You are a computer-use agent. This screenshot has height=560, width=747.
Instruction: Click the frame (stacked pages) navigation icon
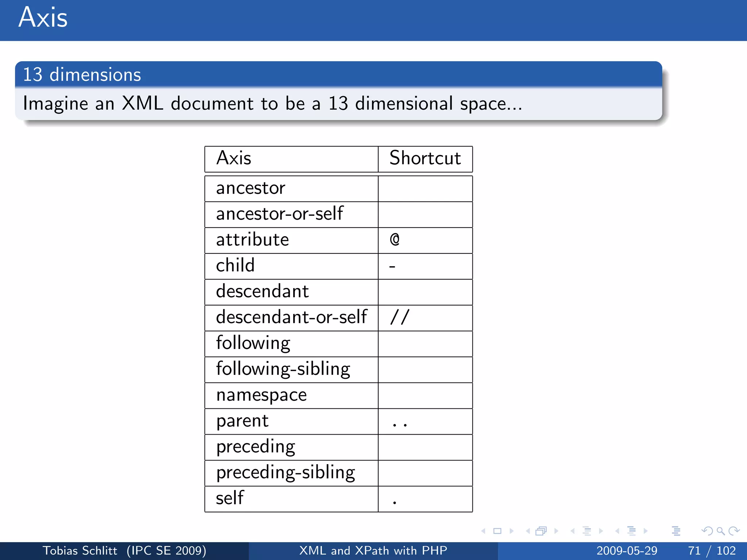[541, 531]
